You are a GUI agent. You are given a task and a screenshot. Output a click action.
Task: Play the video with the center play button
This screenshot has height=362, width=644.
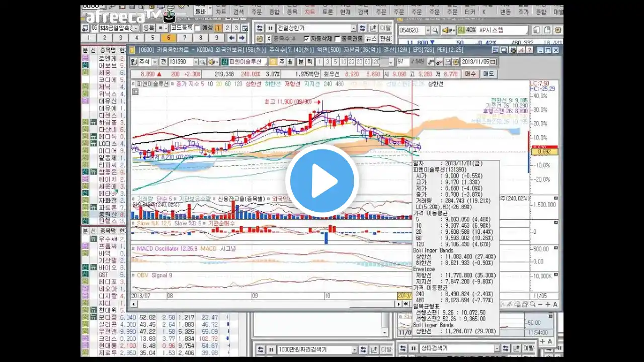pyautogui.click(x=322, y=181)
